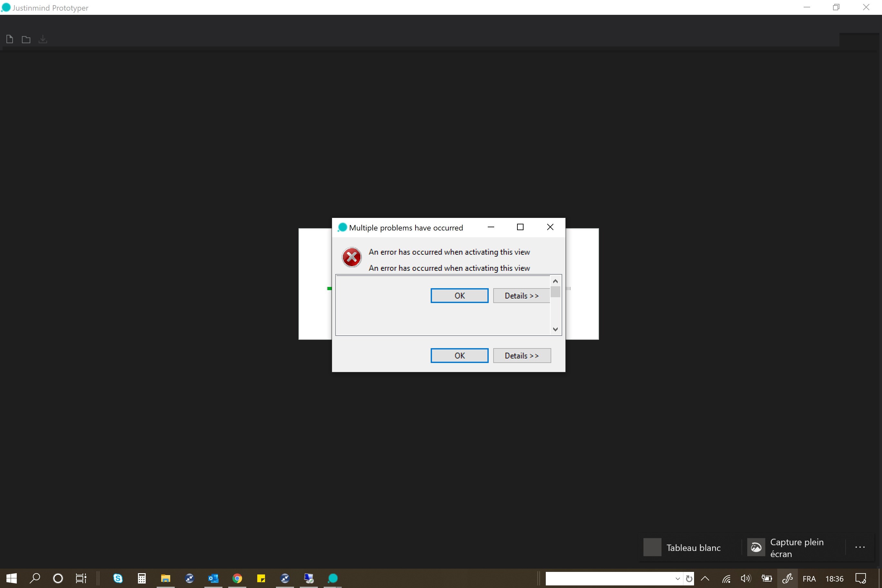882x588 pixels.
Task: Open Calculator from the taskbar
Action: click(x=142, y=578)
